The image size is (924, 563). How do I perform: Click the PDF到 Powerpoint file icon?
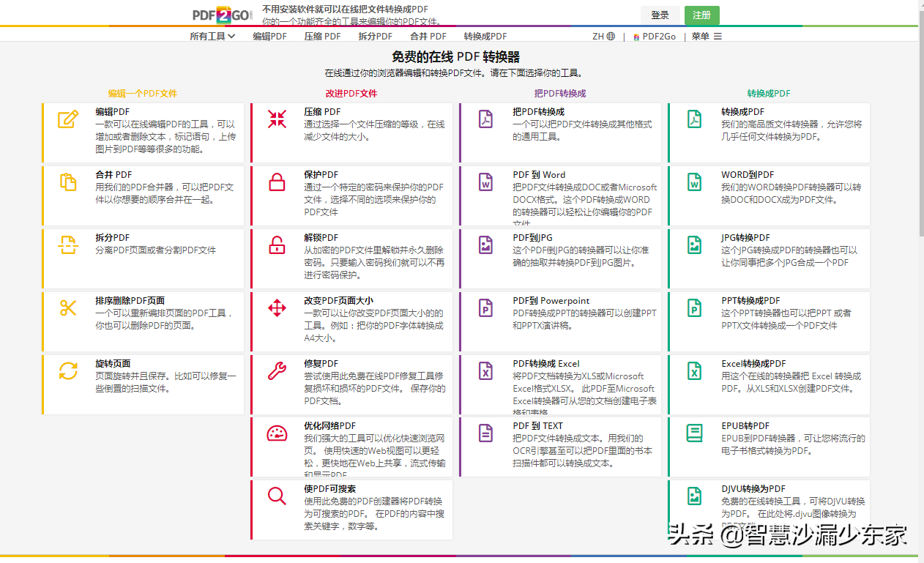tap(485, 308)
